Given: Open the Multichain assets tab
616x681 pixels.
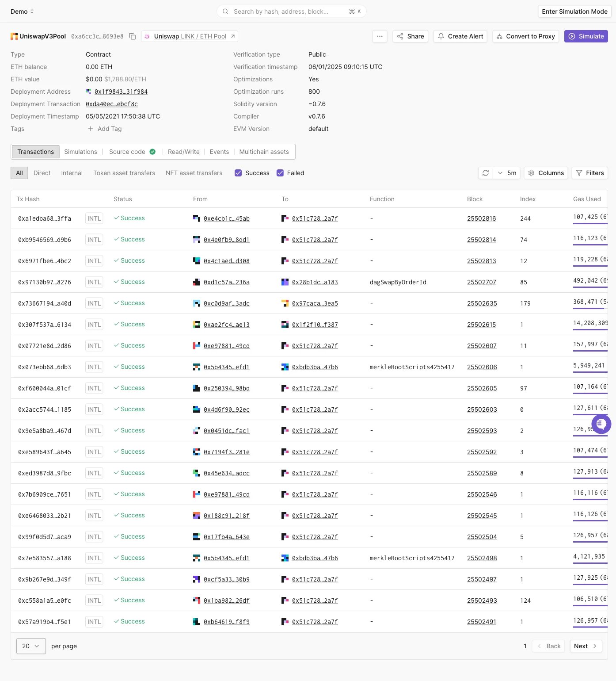Looking at the screenshot, I should 264,152.
